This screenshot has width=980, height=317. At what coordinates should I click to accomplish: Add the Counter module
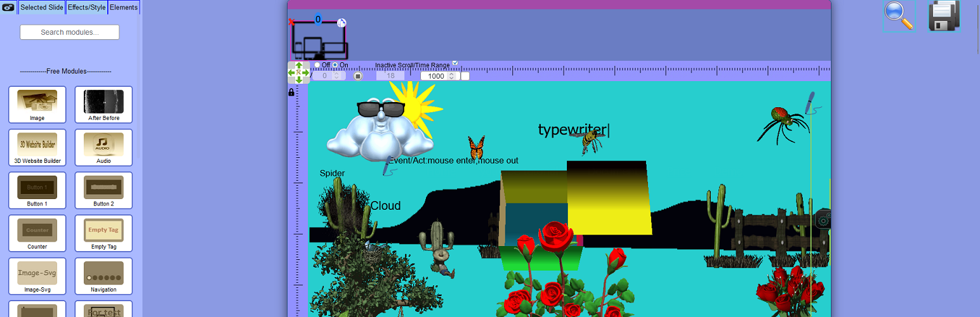point(37,233)
